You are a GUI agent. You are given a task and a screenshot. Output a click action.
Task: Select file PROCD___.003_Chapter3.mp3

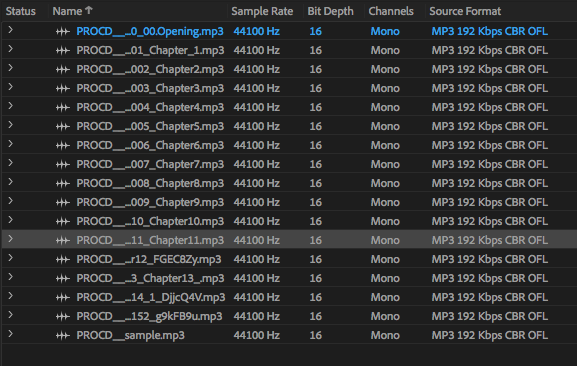[x=150, y=89]
